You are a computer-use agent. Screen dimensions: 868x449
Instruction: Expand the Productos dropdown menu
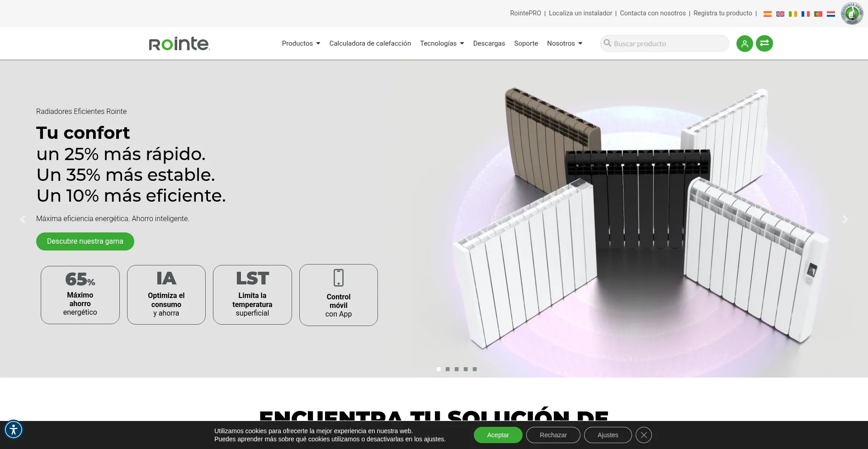[x=300, y=43]
